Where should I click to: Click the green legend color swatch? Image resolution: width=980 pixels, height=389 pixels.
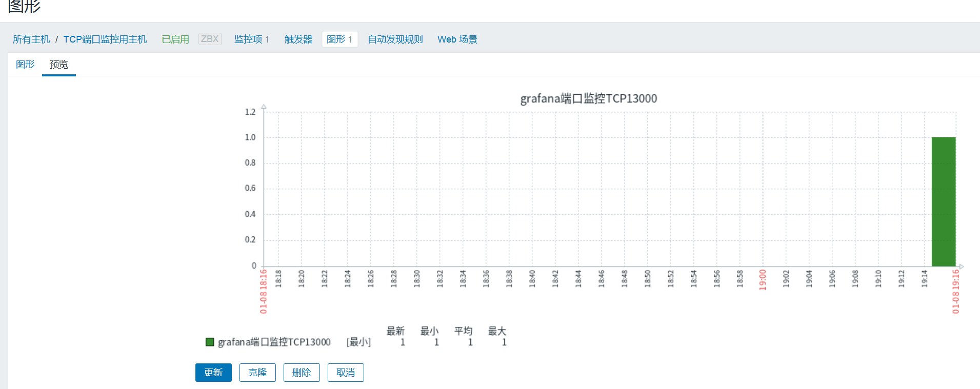(x=210, y=342)
